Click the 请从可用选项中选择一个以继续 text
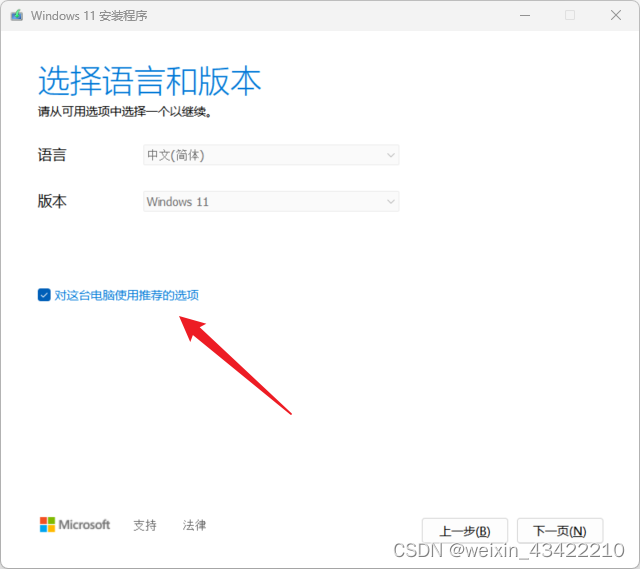 [125, 111]
